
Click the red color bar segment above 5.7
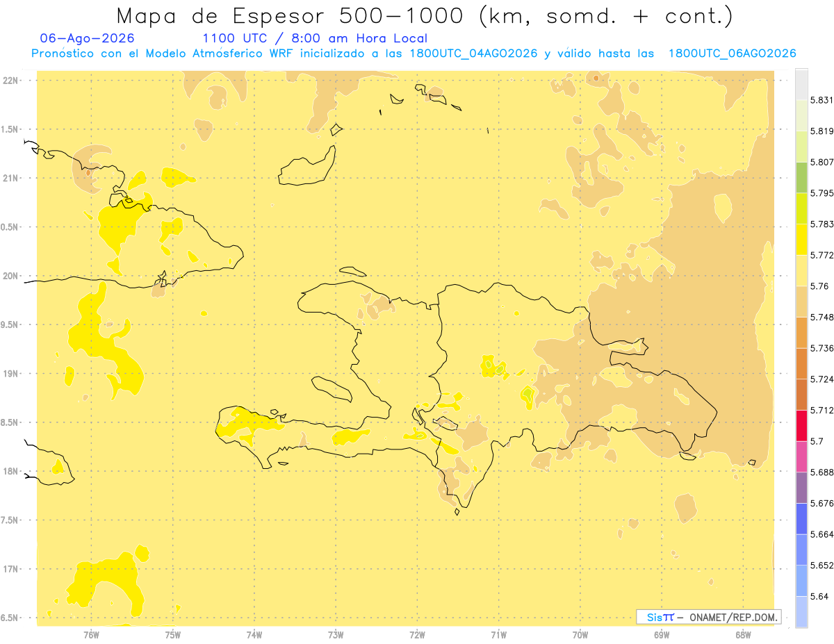(x=801, y=425)
